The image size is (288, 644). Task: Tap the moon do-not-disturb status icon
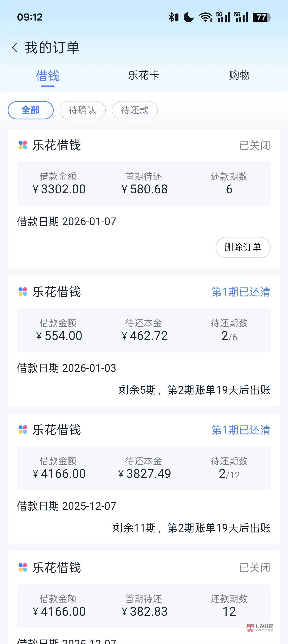coord(189,17)
